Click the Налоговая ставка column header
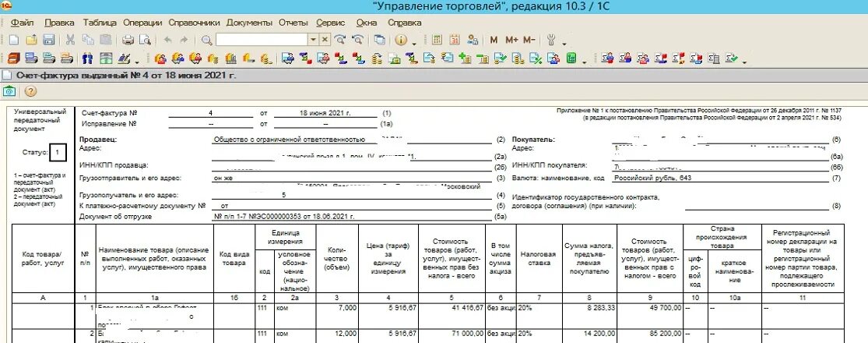Image resolution: width=868 pixels, height=343 pixels. point(539,258)
